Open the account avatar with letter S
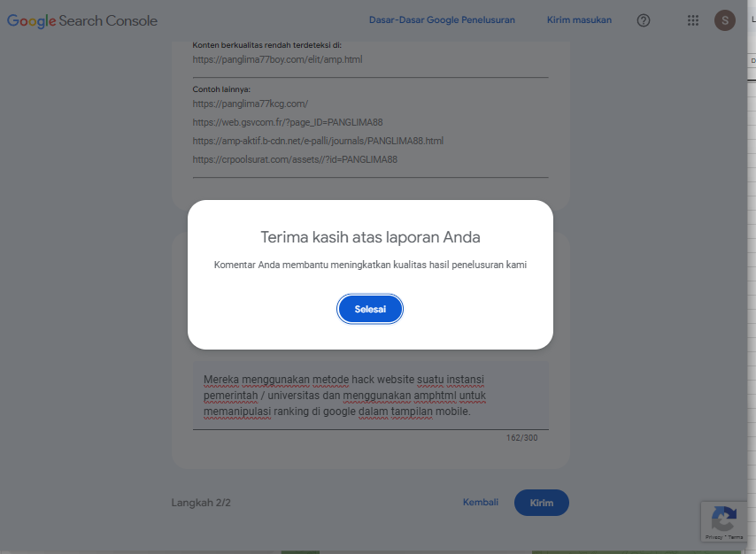This screenshot has width=756, height=554. tap(725, 20)
